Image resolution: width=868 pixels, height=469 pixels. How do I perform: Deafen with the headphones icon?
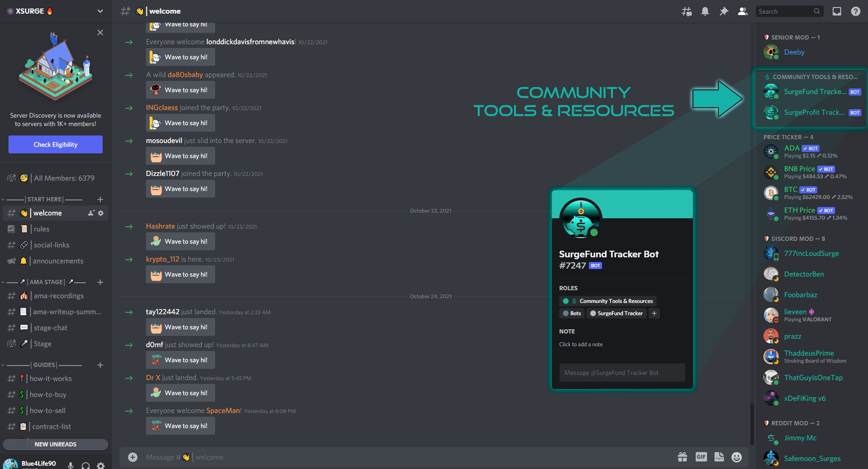pos(86,465)
